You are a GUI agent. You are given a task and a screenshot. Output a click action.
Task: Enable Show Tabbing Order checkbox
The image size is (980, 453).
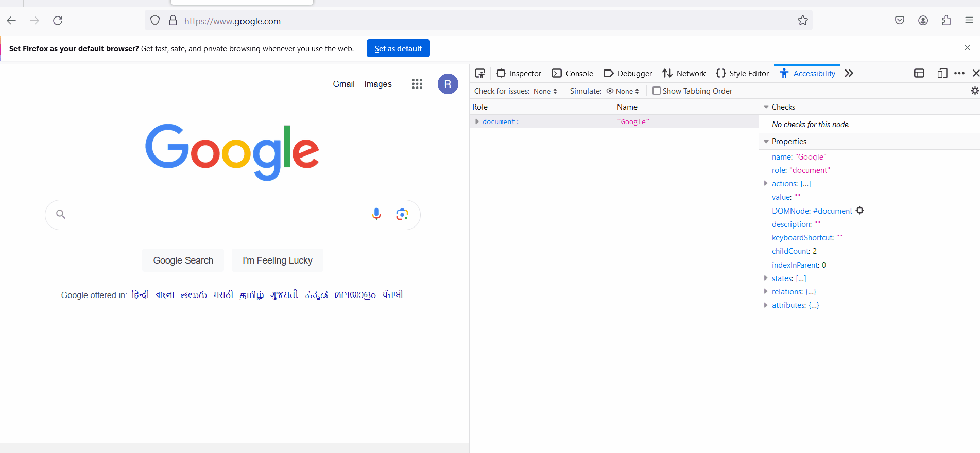tap(657, 91)
